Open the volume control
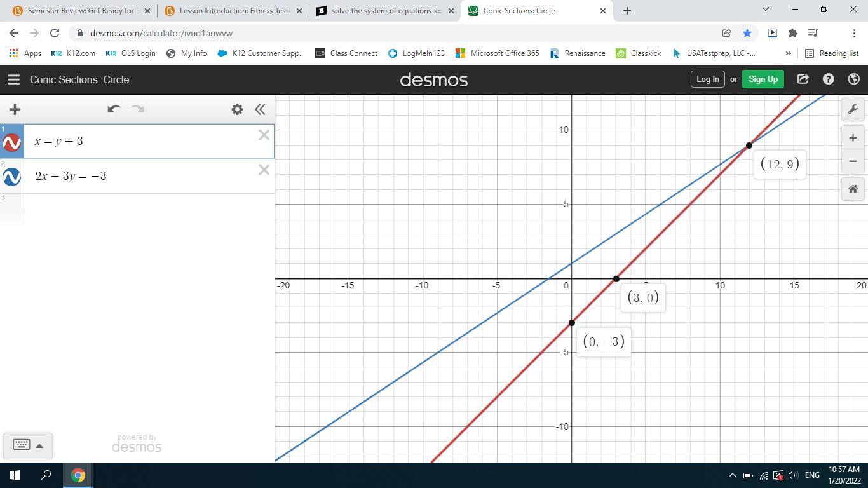868x488 pixels. tap(793, 475)
